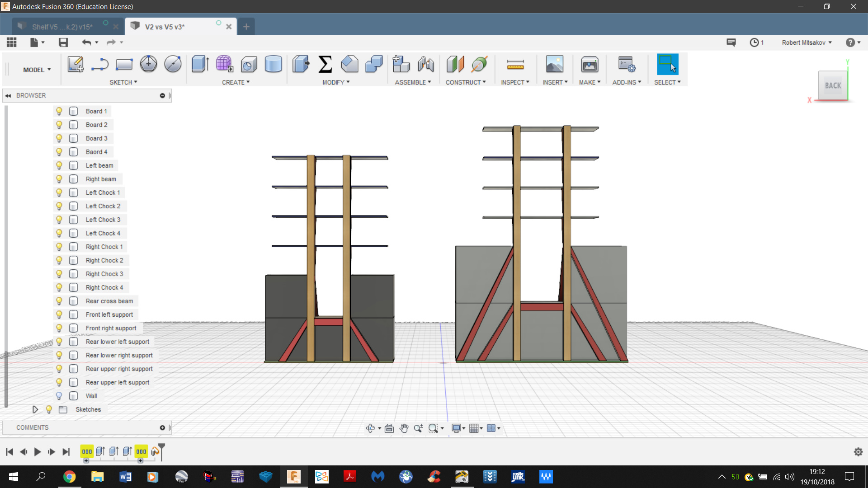Open the Create Form tool
Viewport: 868px width, 488px height.
click(x=224, y=64)
